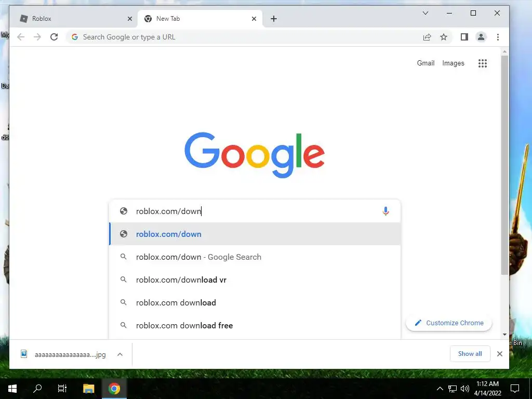Click the Google logo
This screenshot has width=532, height=399.
click(x=255, y=155)
